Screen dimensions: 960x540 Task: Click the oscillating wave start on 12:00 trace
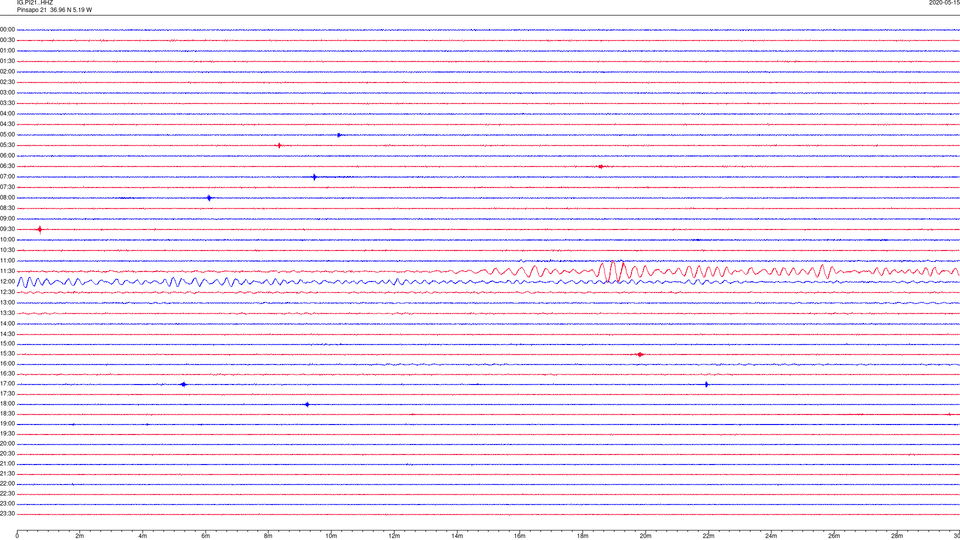23,282
